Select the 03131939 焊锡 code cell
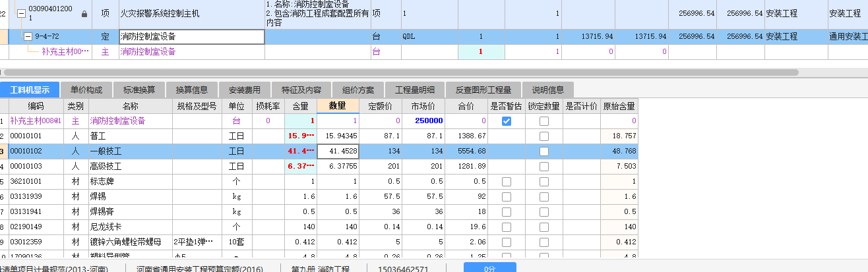 click(x=36, y=197)
